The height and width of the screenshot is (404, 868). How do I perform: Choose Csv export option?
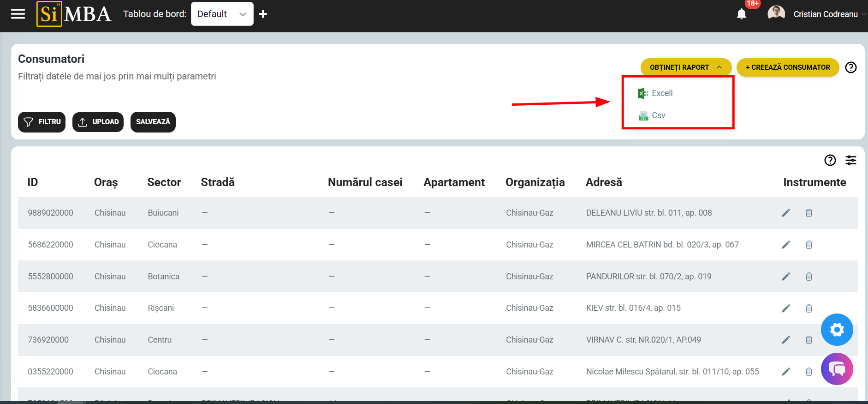[x=658, y=115]
